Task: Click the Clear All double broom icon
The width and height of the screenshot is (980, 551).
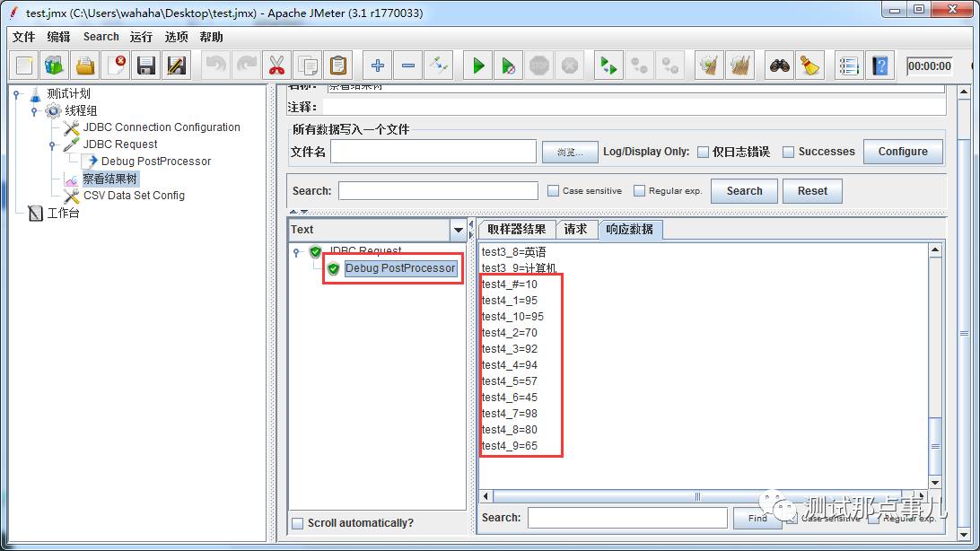Action: tap(740, 65)
